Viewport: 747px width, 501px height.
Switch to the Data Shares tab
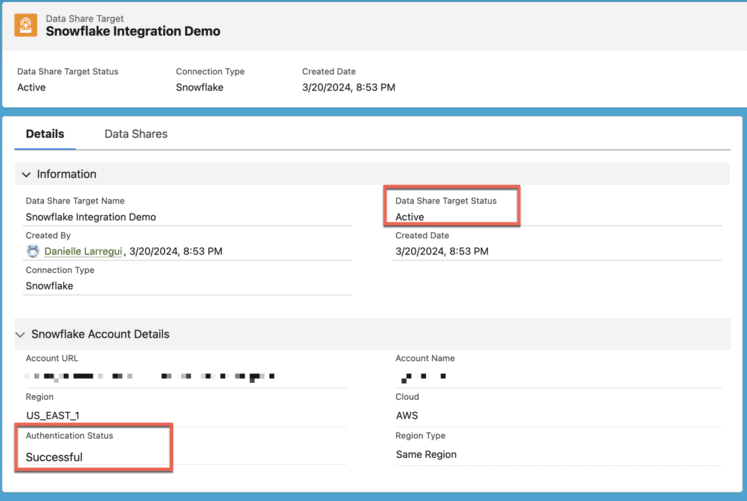click(x=136, y=134)
